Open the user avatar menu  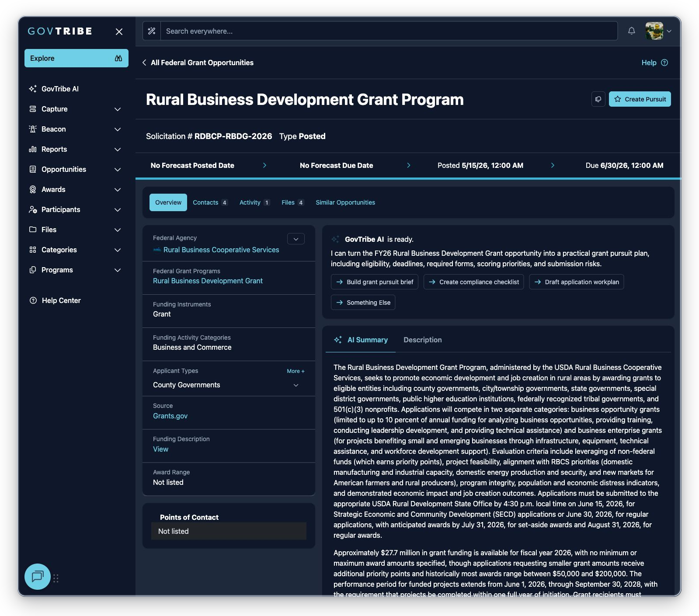(654, 31)
